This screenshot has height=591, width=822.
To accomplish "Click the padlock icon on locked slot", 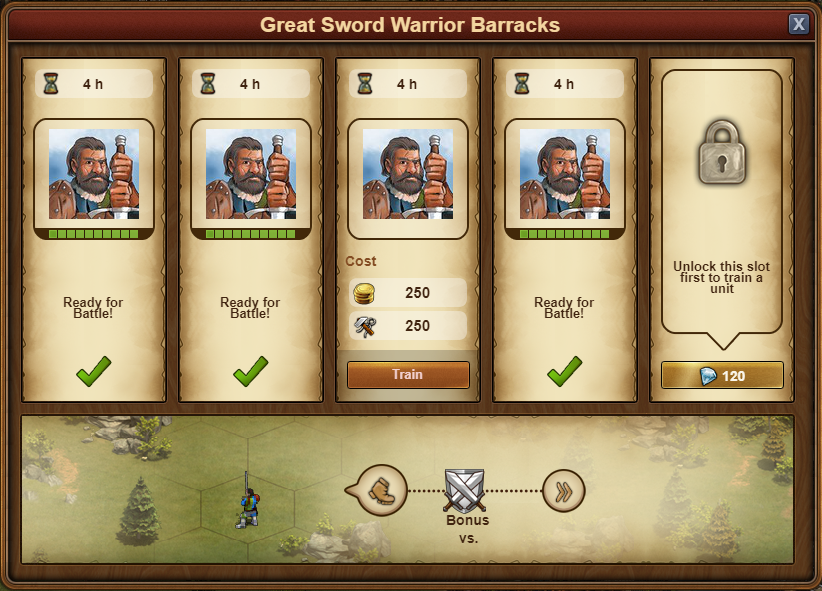I will click(722, 153).
